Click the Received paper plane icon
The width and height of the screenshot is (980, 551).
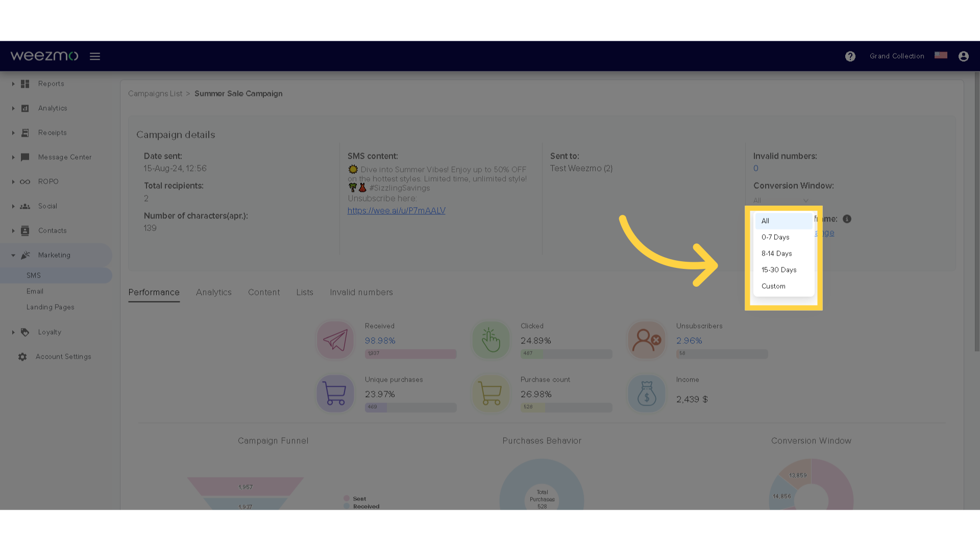(335, 340)
